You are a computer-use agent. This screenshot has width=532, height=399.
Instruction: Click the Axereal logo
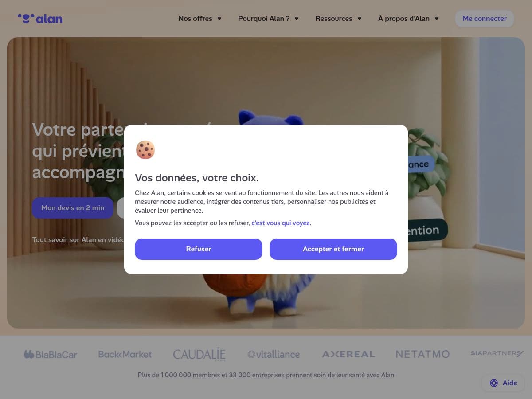click(x=348, y=354)
